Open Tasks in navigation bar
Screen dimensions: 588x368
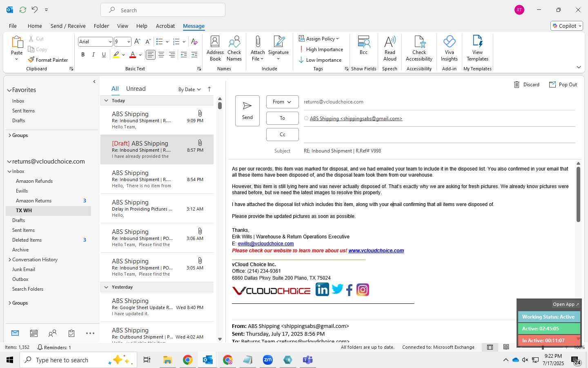71,333
